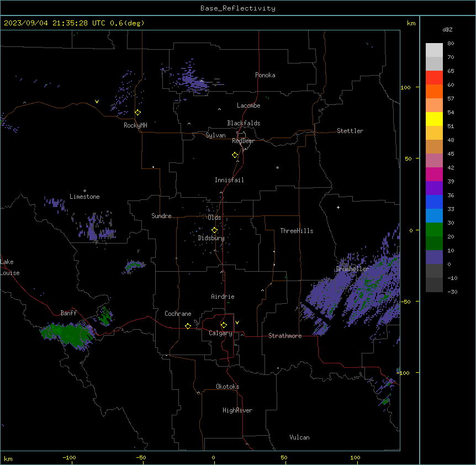
Task: Click the light blue 30-33 dBZ swatch
Action: pos(434,216)
